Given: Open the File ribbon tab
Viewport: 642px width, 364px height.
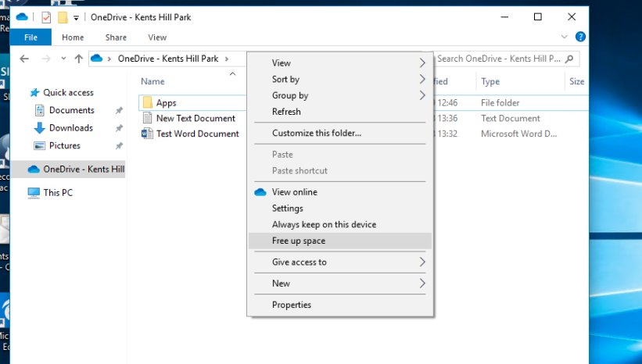Looking at the screenshot, I should point(30,37).
